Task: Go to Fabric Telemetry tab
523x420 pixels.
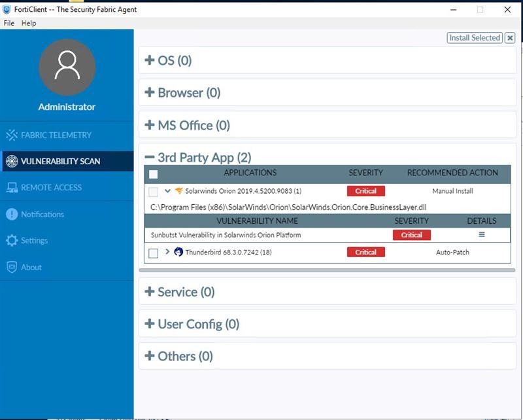Action: [67, 135]
